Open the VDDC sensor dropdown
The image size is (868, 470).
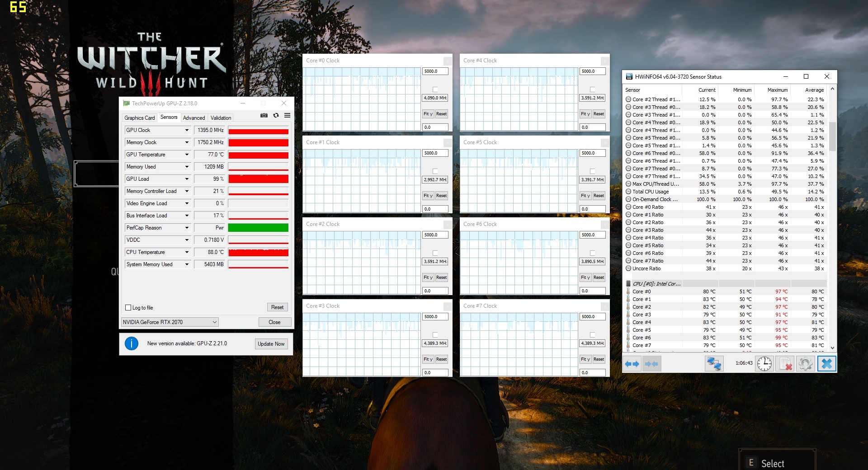coord(187,240)
